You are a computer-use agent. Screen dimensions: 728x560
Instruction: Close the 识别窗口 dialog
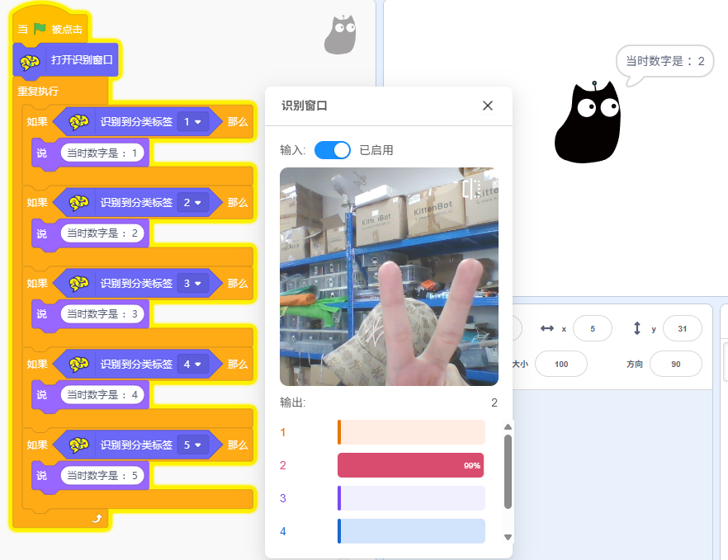coord(488,106)
